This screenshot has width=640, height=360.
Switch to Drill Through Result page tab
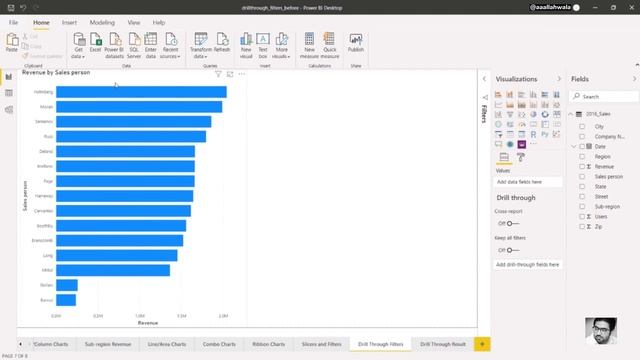click(x=443, y=344)
